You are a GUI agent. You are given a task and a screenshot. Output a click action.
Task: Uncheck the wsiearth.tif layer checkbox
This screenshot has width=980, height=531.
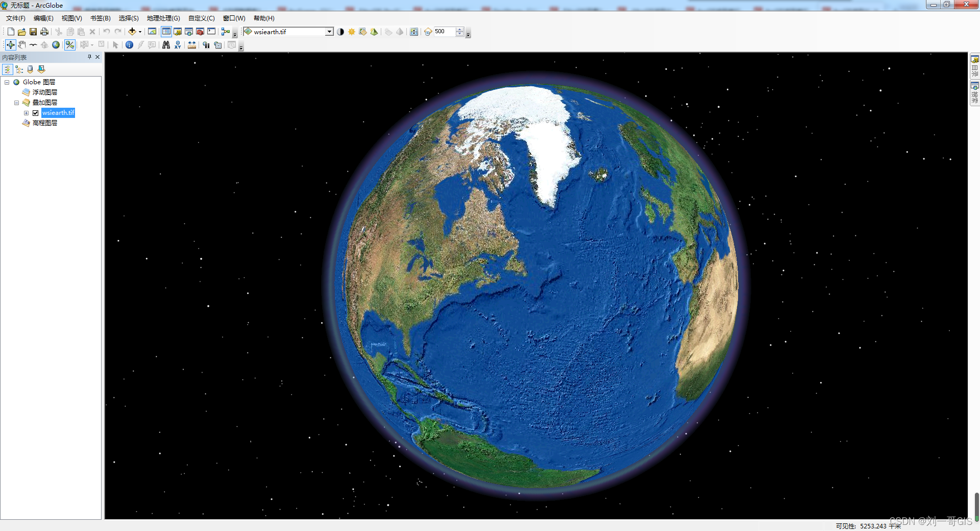click(36, 113)
